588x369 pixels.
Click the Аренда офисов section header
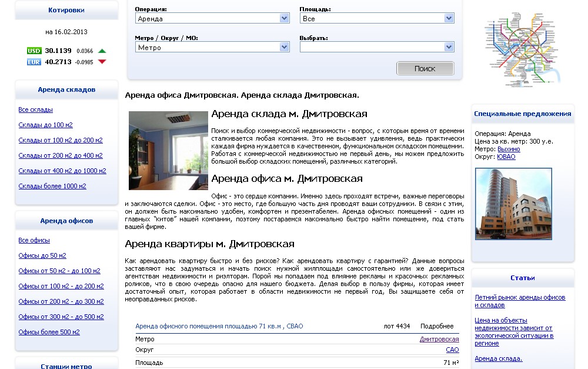pyautogui.click(x=66, y=221)
